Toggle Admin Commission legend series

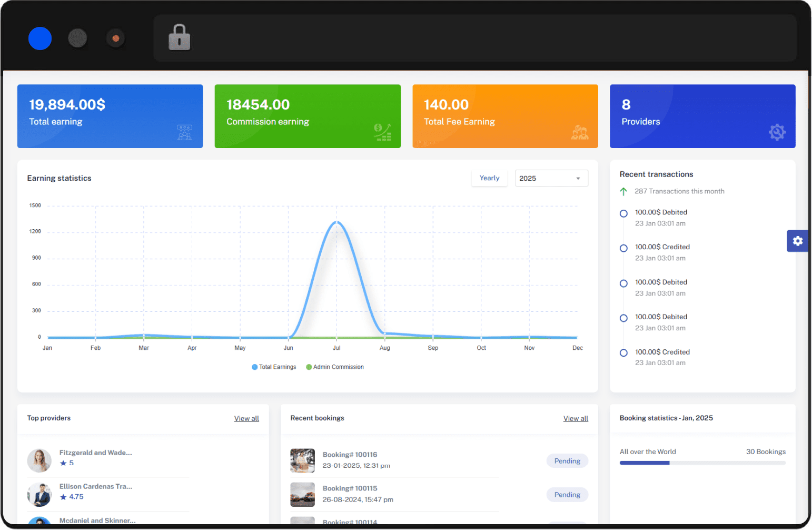(x=335, y=367)
